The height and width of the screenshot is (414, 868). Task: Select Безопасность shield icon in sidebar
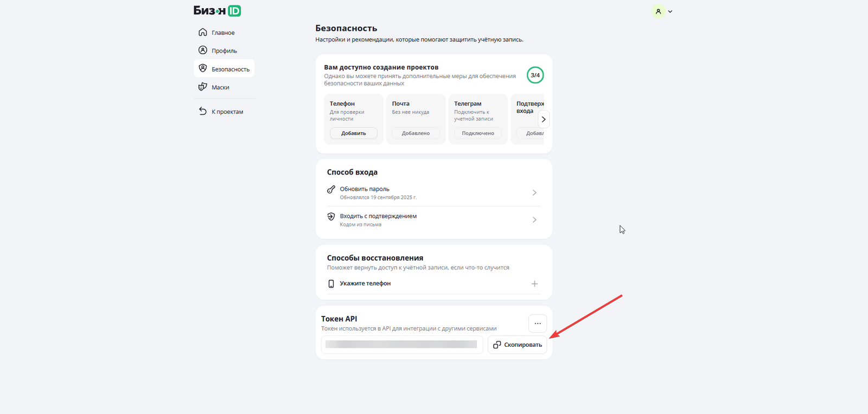tap(203, 68)
